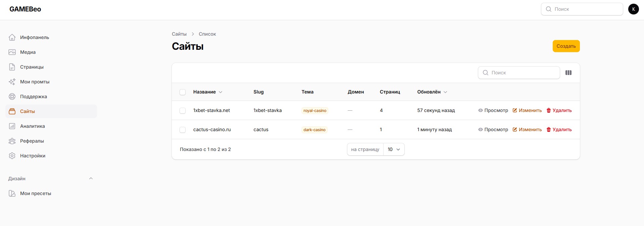Click the trash icon for cactus-casino.ru
This screenshot has width=644, height=226.
tap(549, 129)
